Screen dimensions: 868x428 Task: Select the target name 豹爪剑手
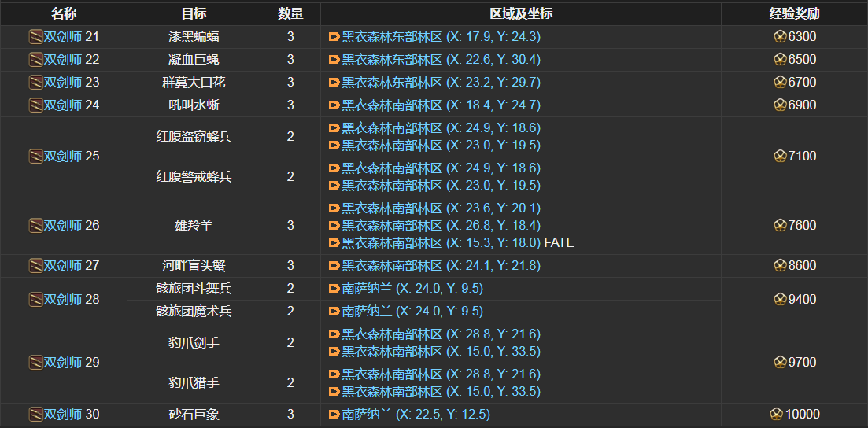(x=194, y=343)
